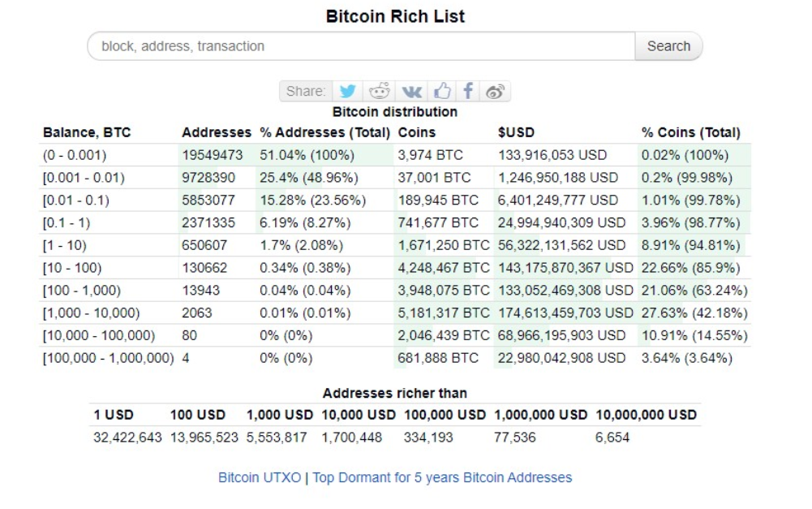Click address count 9728390
This screenshot has width=812, height=509.
coord(208,178)
